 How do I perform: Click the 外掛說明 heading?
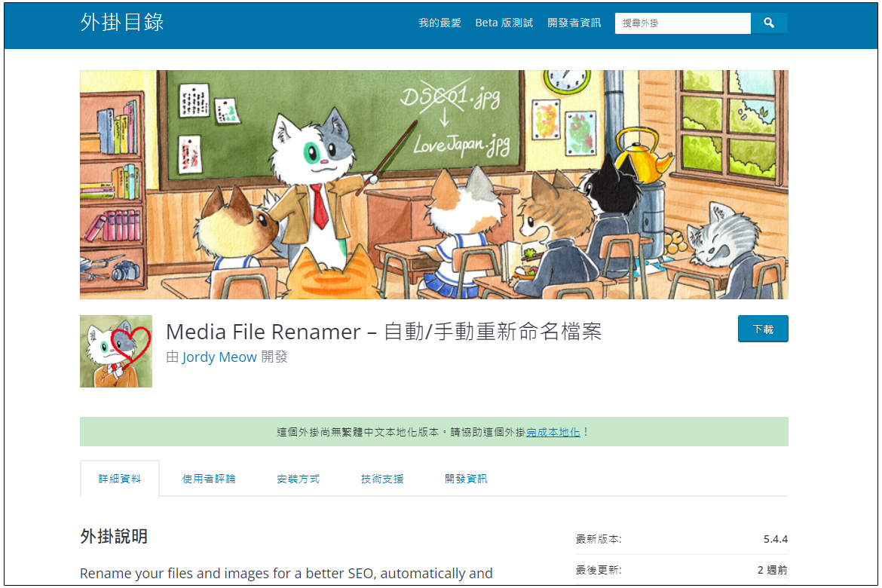[x=114, y=536]
